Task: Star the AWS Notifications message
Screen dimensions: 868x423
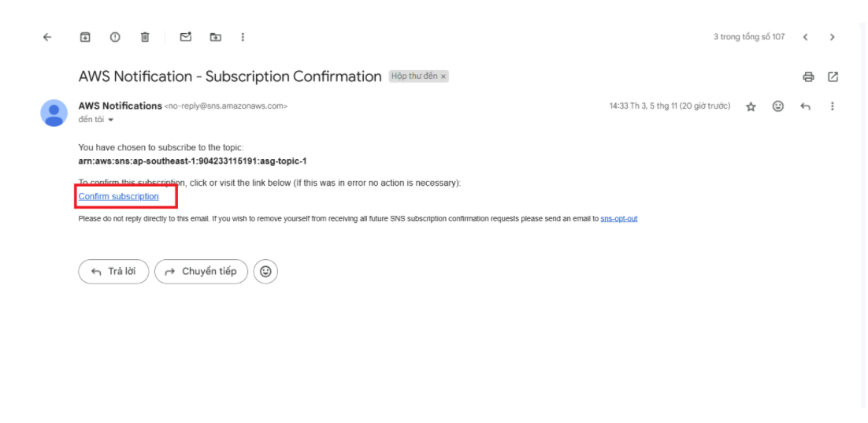Action: [x=751, y=107]
